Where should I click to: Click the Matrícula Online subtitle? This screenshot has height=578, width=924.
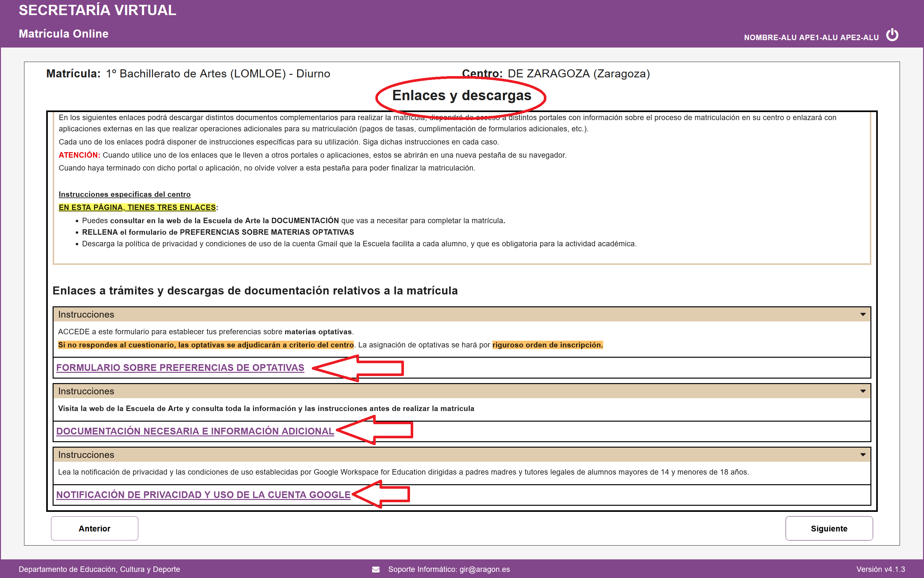tap(64, 34)
